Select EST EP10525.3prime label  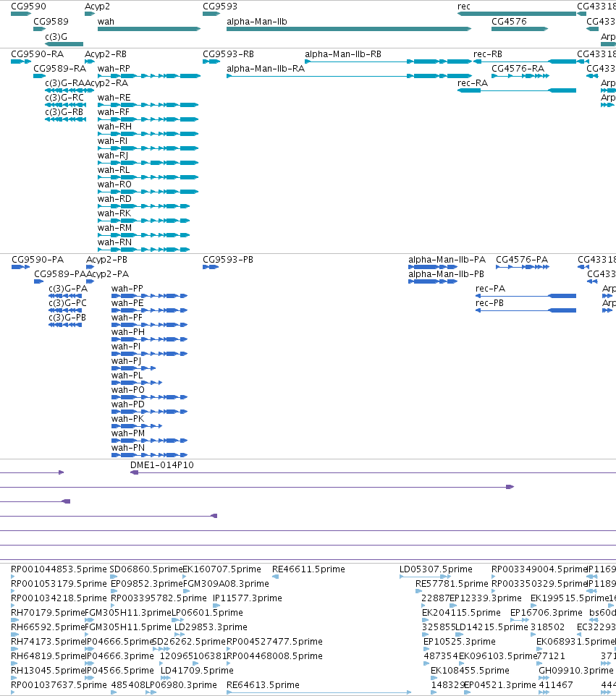point(459,642)
